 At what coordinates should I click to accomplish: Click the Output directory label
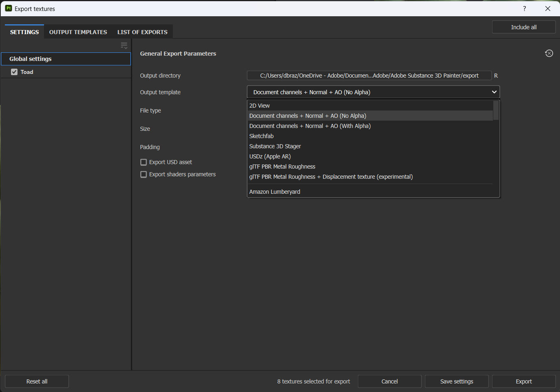coord(160,76)
